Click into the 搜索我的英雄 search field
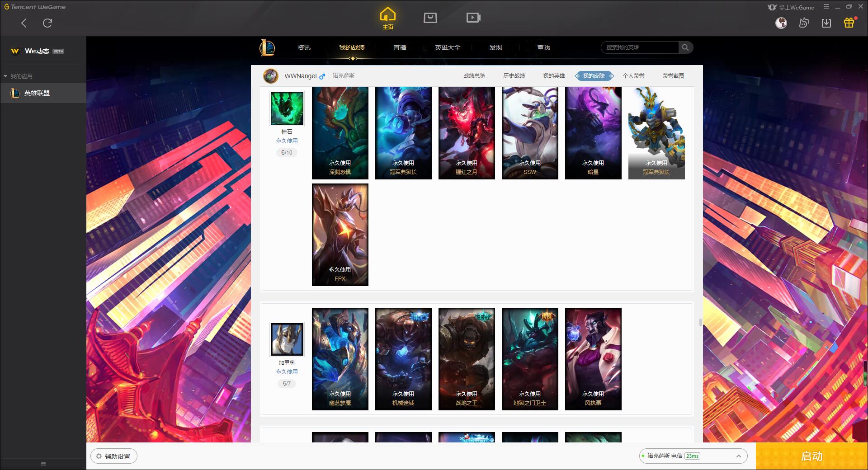The width and height of the screenshot is (868, 470). pyautogui.click(x=640, y=47)
